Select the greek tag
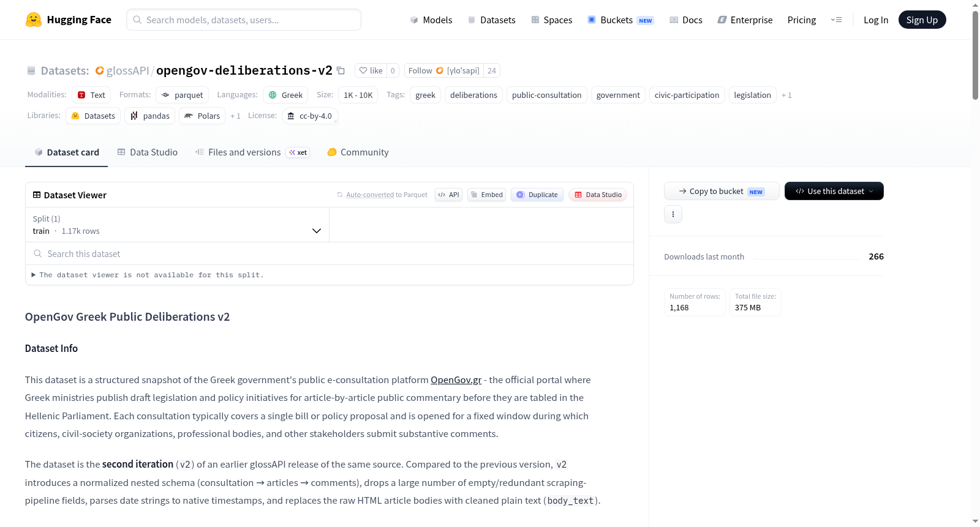The width and height of the screenshot is (980, 527). 425,95
